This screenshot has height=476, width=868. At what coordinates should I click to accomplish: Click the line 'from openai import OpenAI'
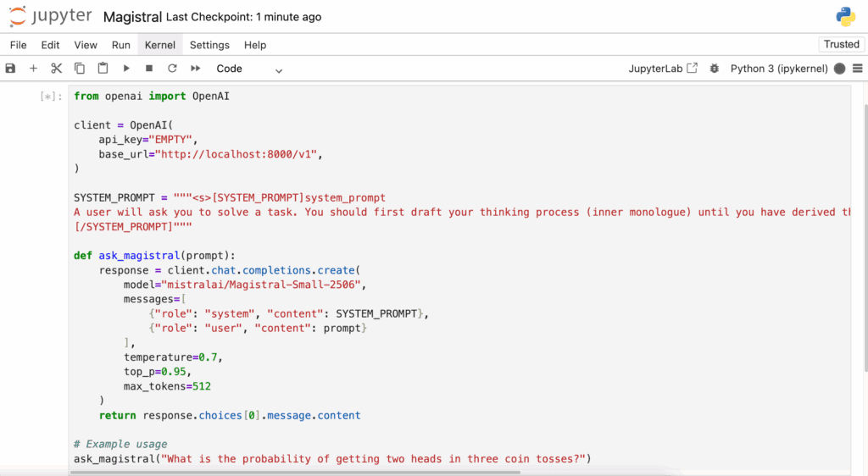[152, 97]
